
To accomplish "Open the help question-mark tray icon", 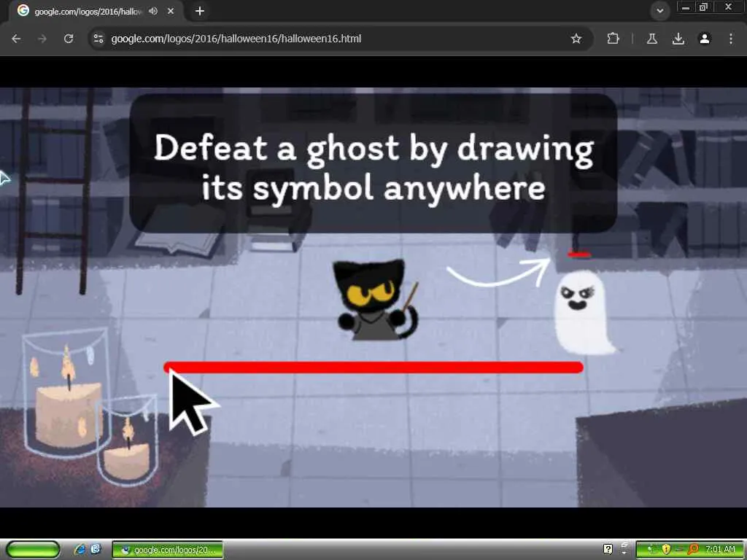I will (x=608, y=549).
